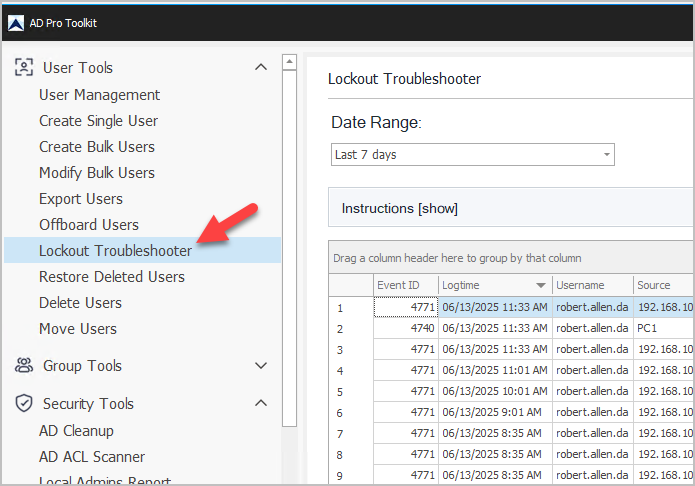This screenshot has width=695, height=486.
Task: Open AD Cleanup tool
Action: point(76,431)
